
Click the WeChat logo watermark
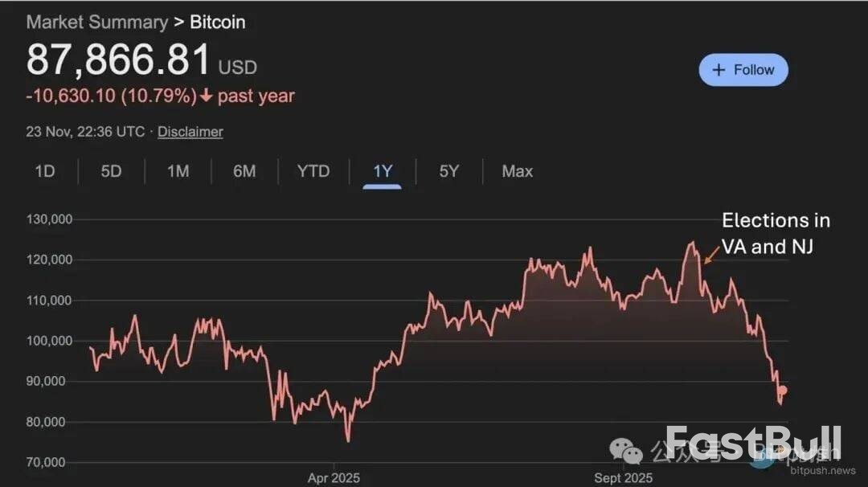pyautogui.click(x=626, y=450)
